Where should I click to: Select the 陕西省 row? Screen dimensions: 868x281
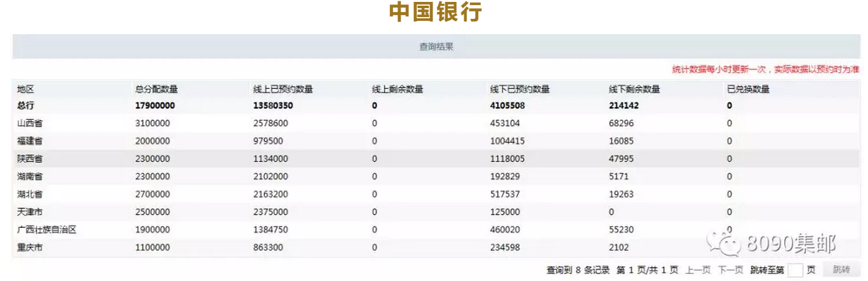pyautogui.click(x=436, y=158)
